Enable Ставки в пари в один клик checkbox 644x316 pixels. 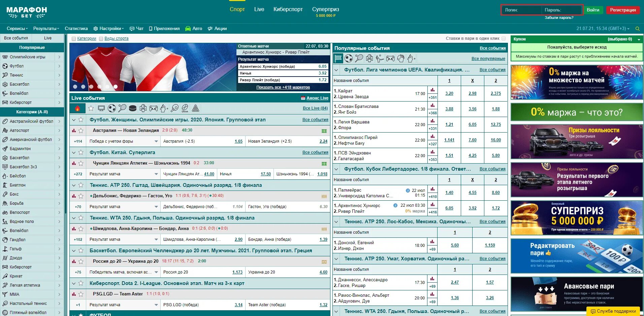[x=504, y=38]
